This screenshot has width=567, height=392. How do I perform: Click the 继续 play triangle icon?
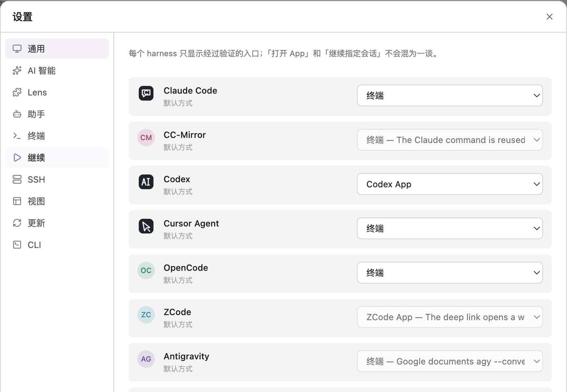click(x=17, y=157)
